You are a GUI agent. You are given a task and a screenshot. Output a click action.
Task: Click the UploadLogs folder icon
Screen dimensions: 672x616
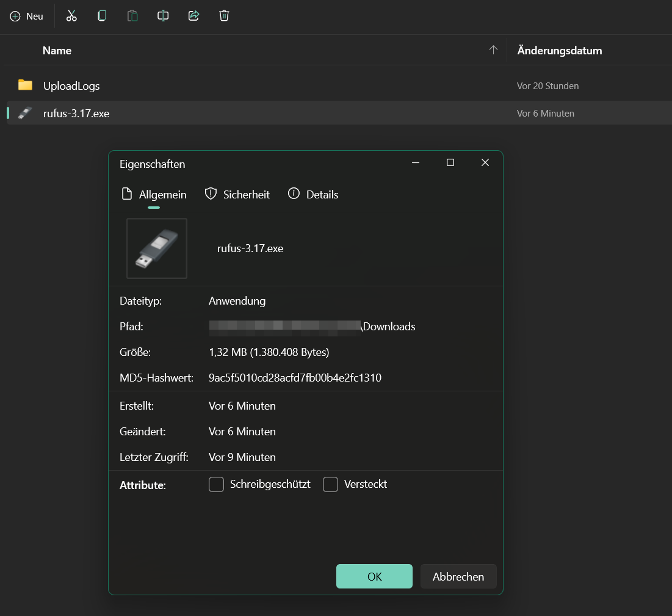coord(25,85)
